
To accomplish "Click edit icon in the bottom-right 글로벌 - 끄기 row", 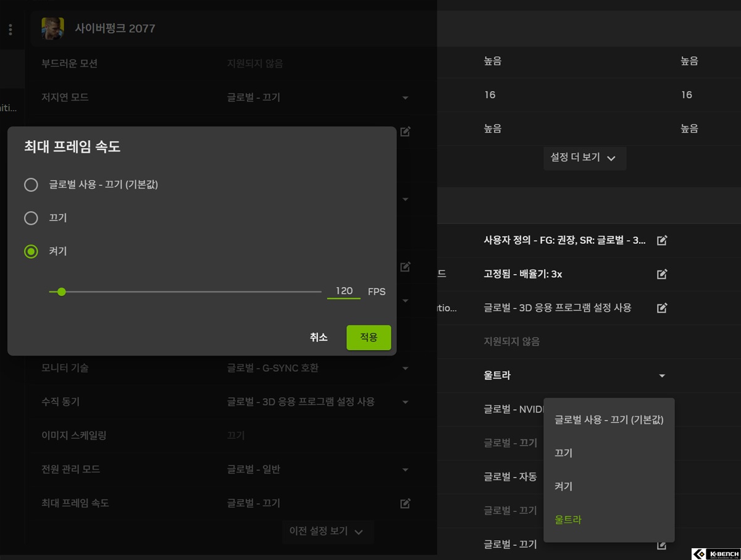I will pyautogui.click(x=662, y=545).
